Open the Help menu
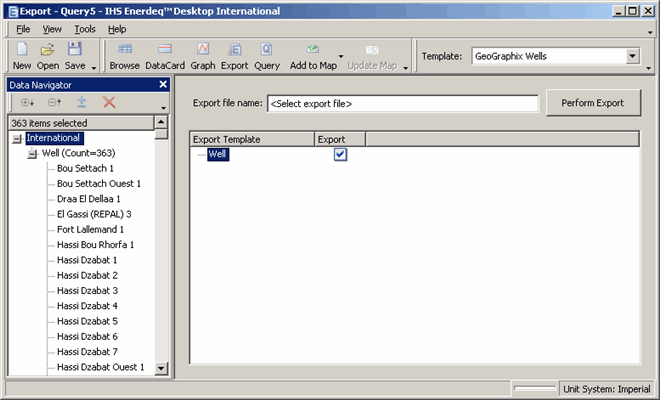660x400 pixels. point(117,29)
